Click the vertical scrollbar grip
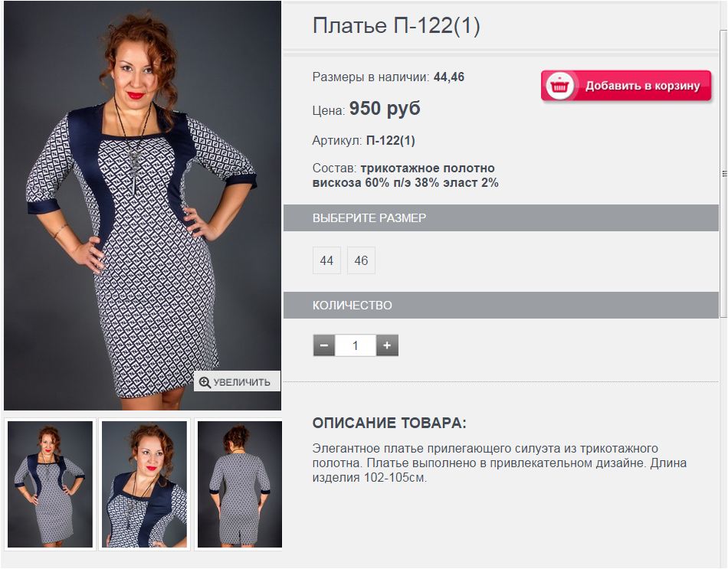The width and height of the screenshot is (728, 569). pos(724,174)
